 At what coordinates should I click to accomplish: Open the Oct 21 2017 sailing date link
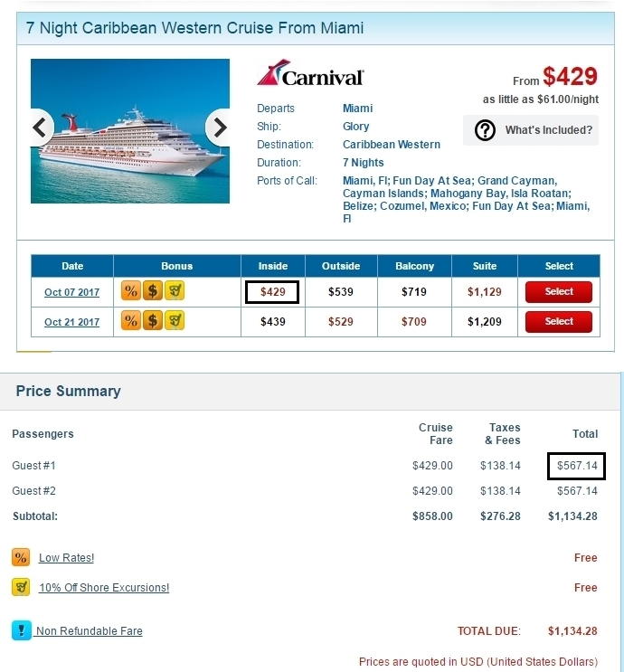[x=71, y=322]
